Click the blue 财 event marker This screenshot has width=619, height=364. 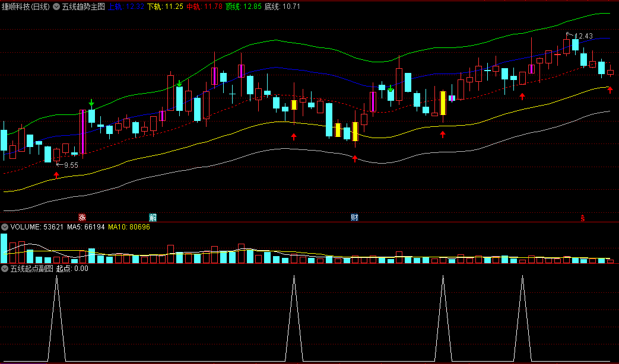click(x=354, y=218)
